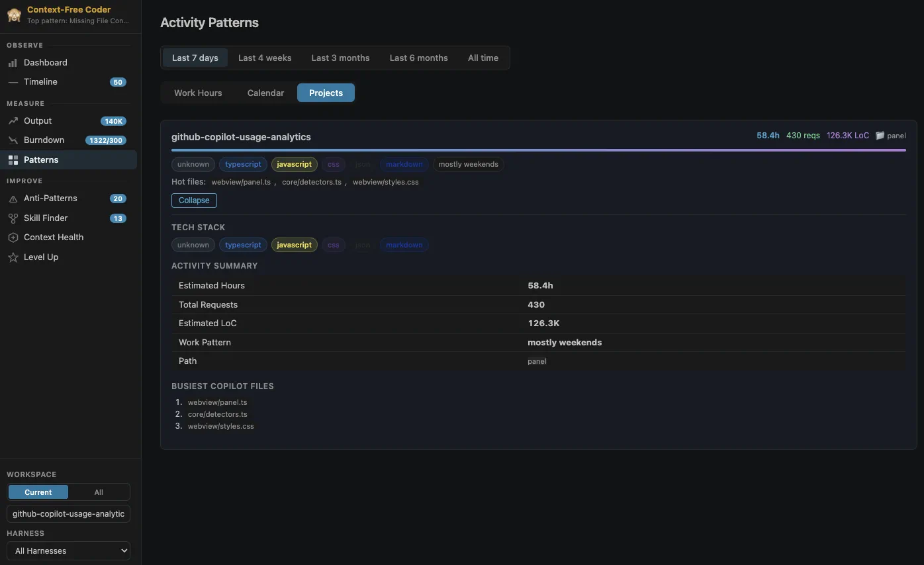Click the Estimated Hours row

pyautogui.click(x=538, y=286)
